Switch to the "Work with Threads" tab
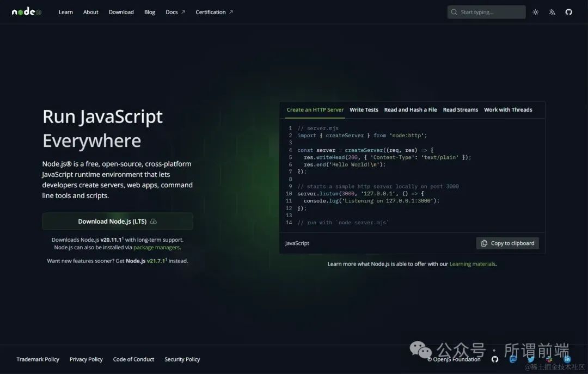 (x=508, y=109)
